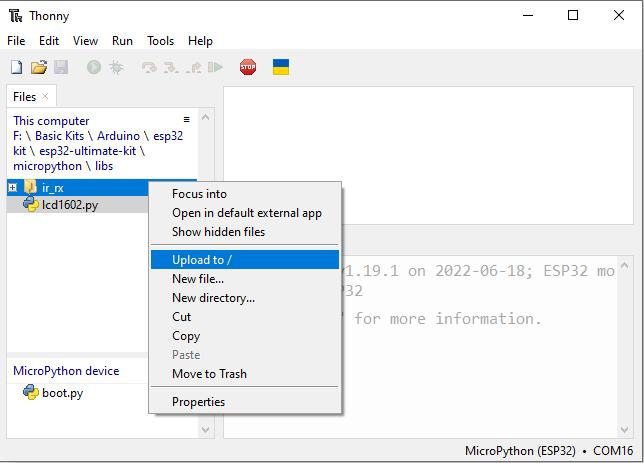The image size is (644, 463).
Task: Click inside the empty editor area
Action: (x=428, y=155)
